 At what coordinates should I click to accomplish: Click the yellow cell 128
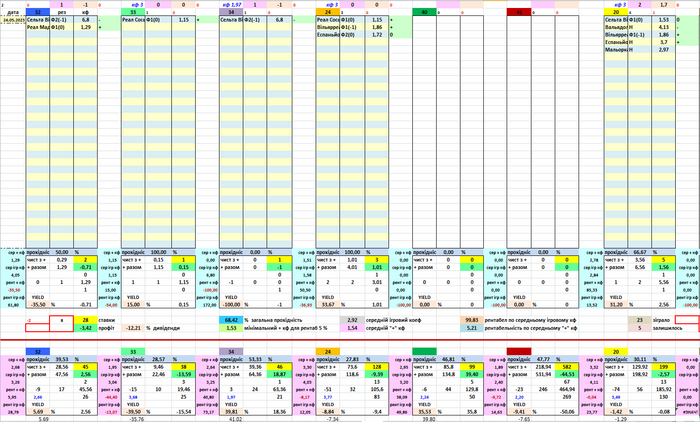point(376,367)
